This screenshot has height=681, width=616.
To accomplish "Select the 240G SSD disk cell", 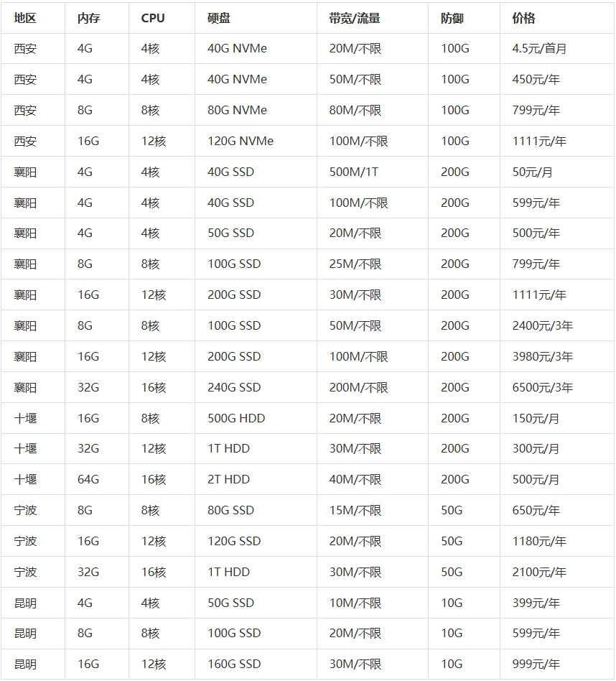I will tap(234, 388).
